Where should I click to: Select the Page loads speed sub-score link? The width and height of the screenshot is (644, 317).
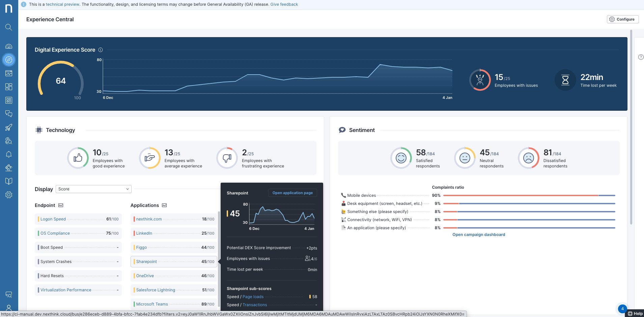point(253,296)
